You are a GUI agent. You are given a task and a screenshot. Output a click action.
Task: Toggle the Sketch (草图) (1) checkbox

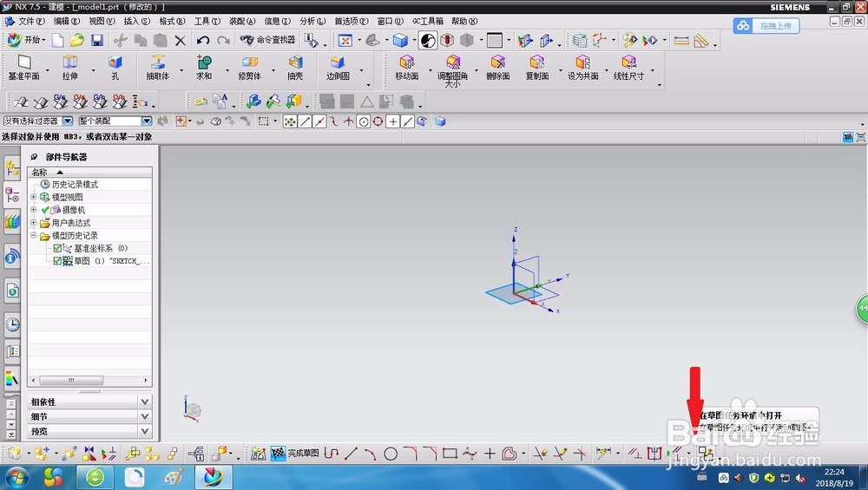(57, 261)
